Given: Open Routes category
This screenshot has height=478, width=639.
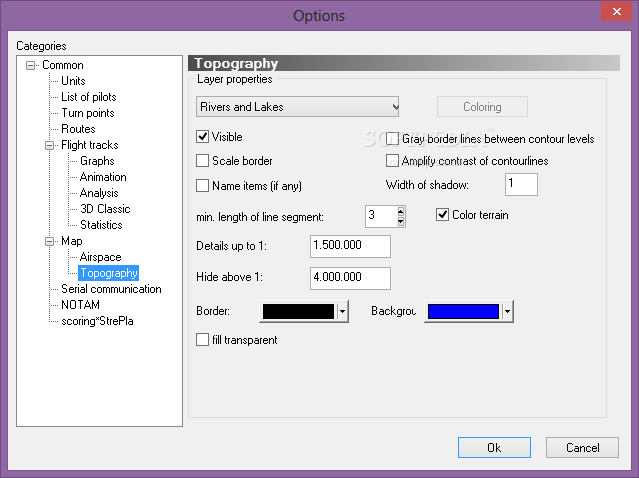Looking at the screenshot, I should (78, 129).
